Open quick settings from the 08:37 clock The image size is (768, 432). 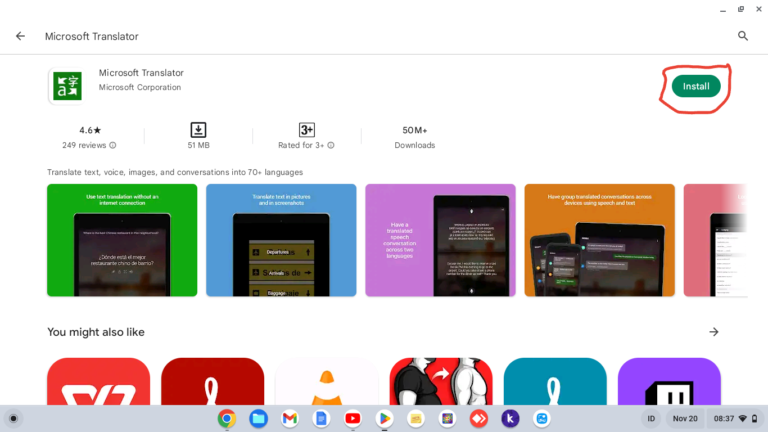pos(735,419)
